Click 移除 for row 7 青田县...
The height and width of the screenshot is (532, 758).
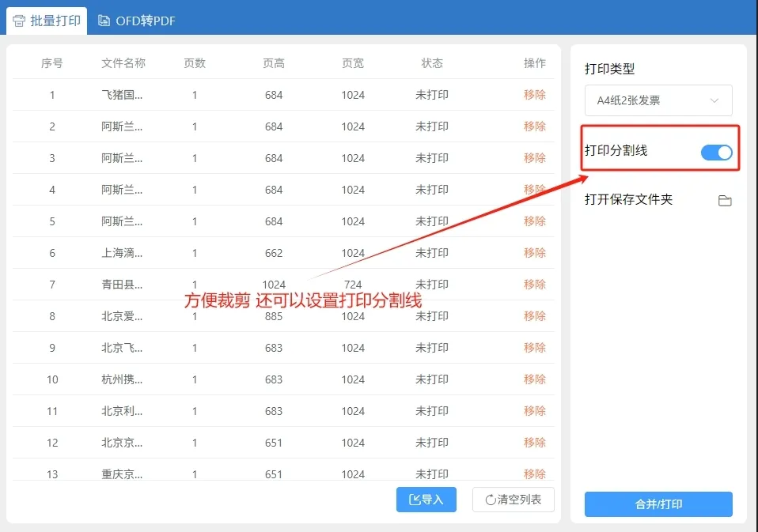click(x=535, y=285)
